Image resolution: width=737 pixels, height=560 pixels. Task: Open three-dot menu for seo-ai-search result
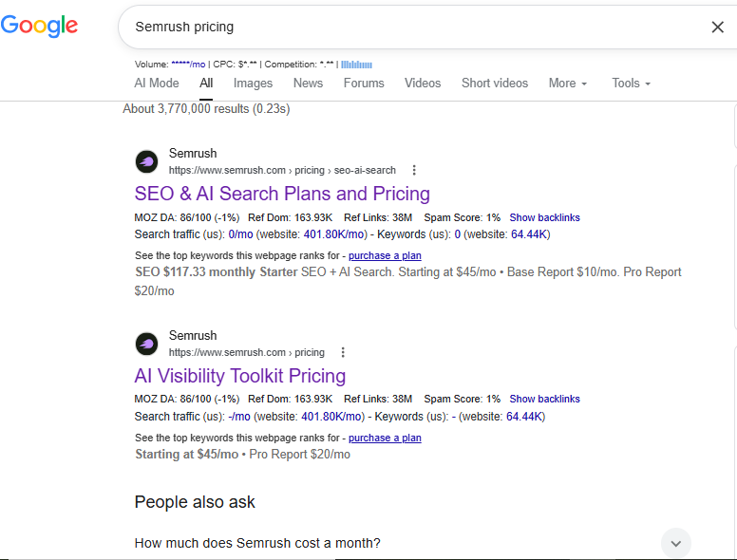(x=414, y=170)
